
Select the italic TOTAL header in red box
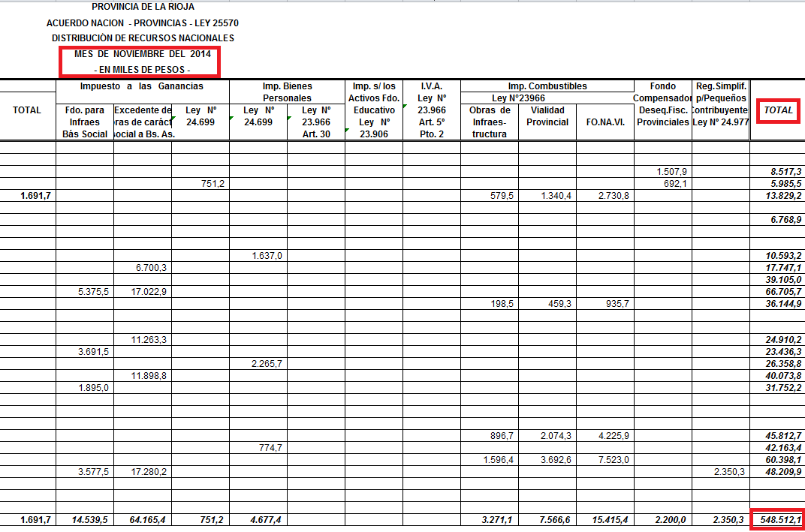coord(778,110)
